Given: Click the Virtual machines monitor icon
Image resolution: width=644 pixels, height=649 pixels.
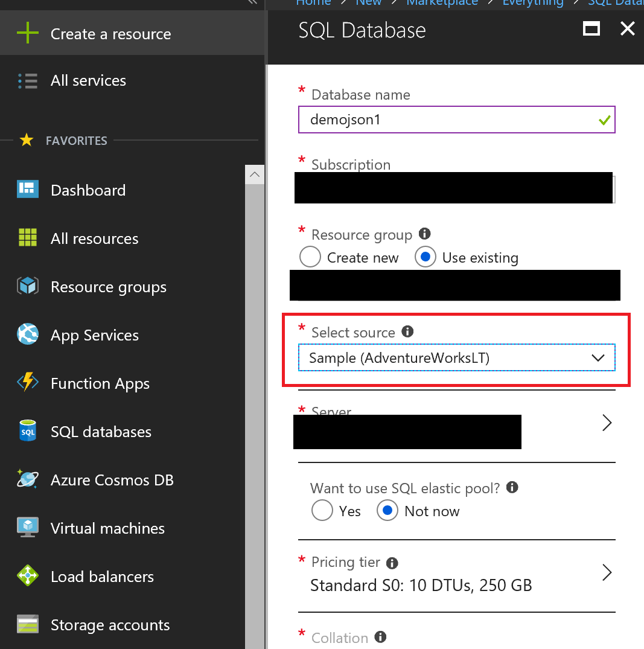Looking at the screenshot, I should tap(28, 527).
